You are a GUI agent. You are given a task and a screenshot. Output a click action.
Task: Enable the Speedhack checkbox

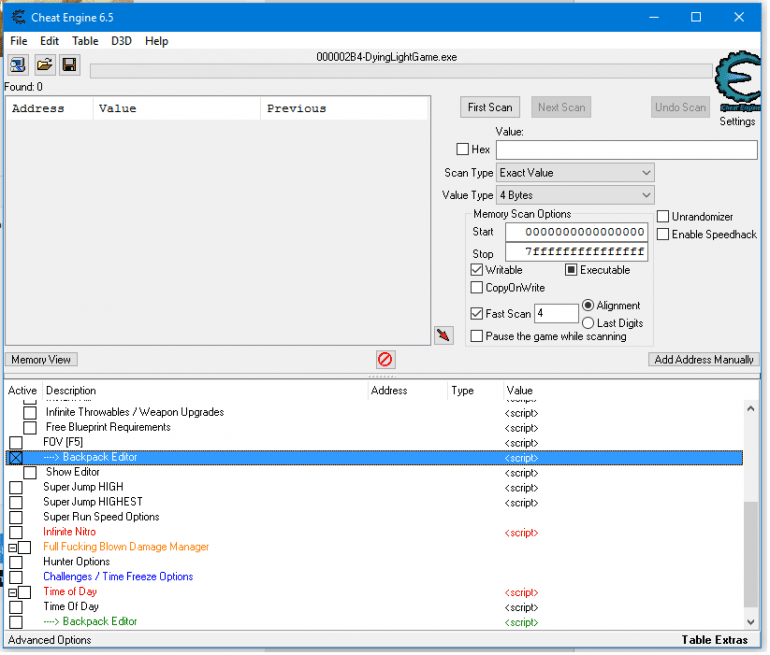point(663,234)
